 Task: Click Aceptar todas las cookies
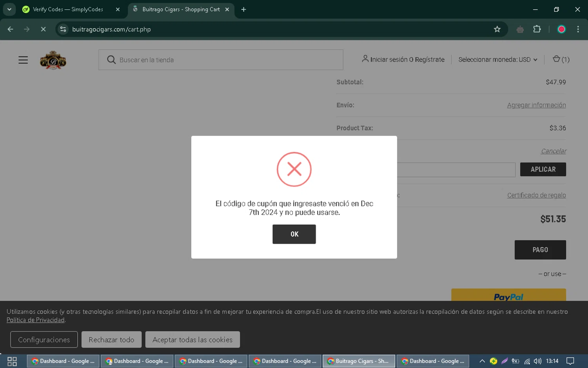192,340
